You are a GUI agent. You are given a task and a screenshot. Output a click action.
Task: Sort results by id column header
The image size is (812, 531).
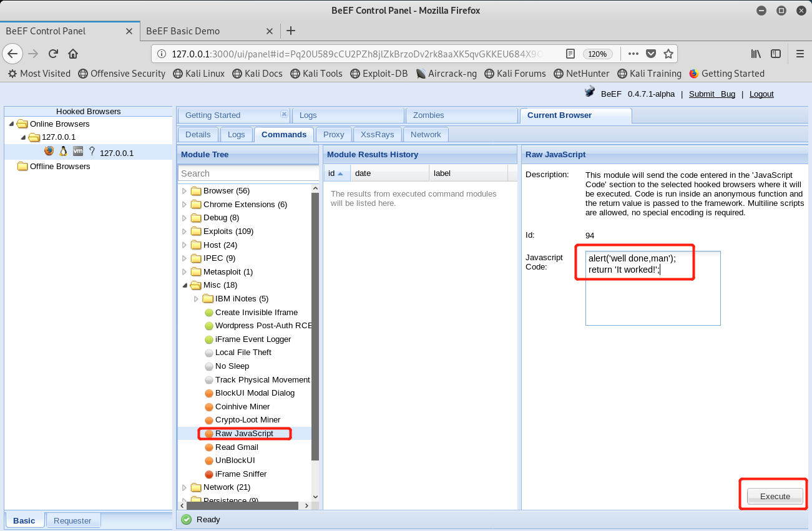coord(337,173)
